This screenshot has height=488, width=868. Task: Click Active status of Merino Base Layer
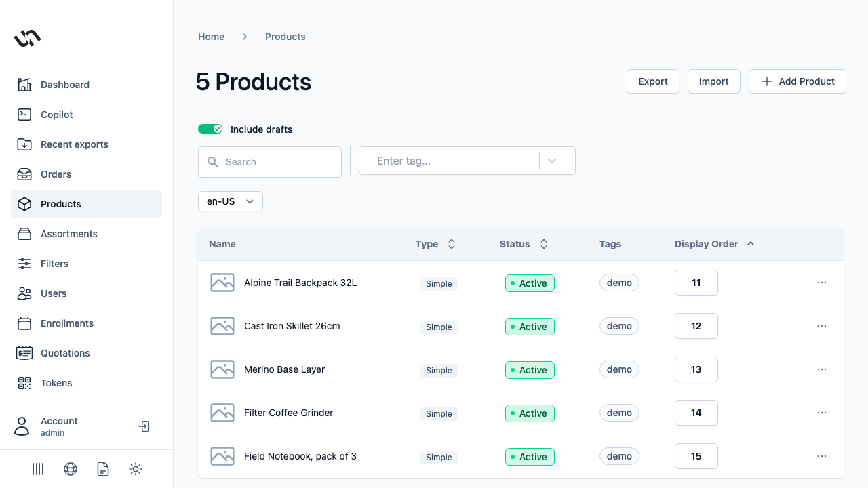(530, 370)
